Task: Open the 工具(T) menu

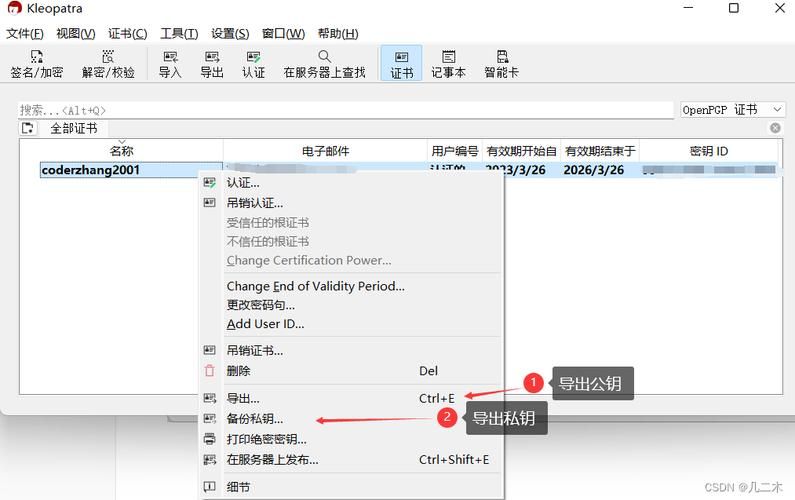Action: pyautogui.click(x=179, y=33)
